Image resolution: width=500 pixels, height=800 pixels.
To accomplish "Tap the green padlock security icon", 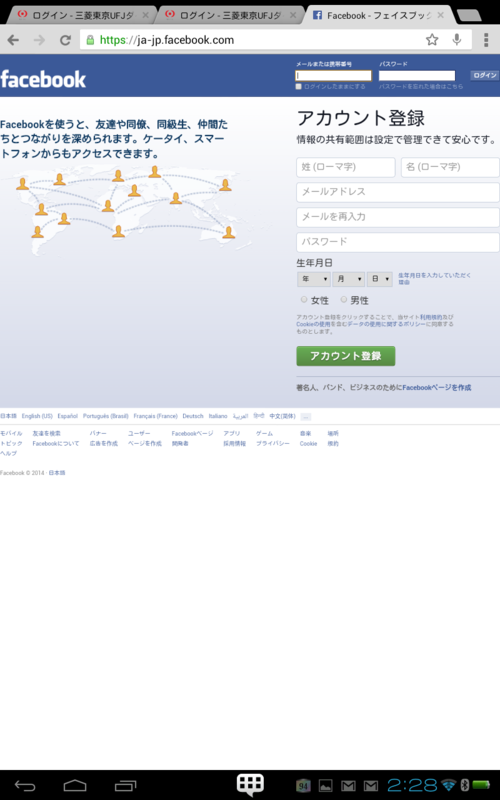I will [x=90, y=40].
